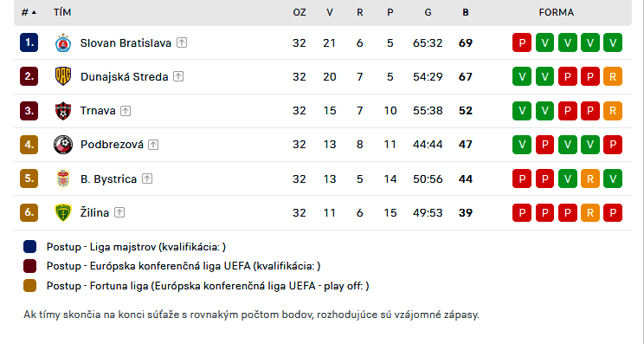This screenshot has width=644, height=344.
Task: Click the FORMA column header
Action: tap(557, 12)
